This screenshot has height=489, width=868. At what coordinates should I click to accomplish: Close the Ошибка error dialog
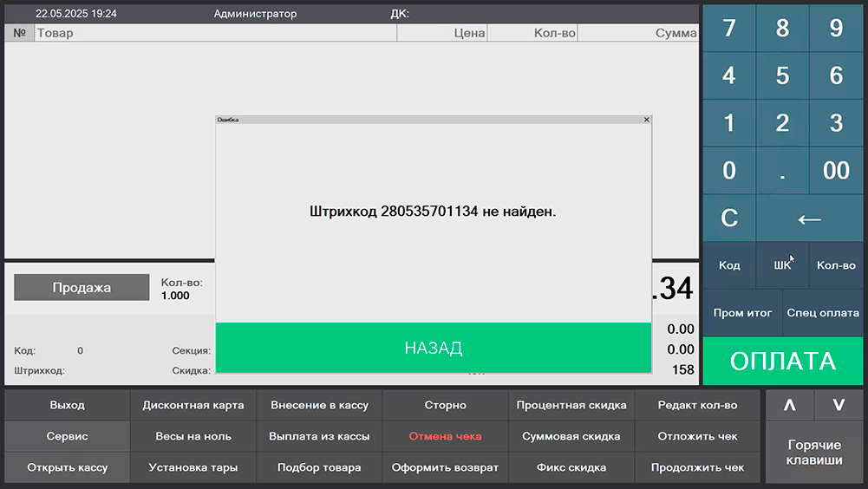646,120
